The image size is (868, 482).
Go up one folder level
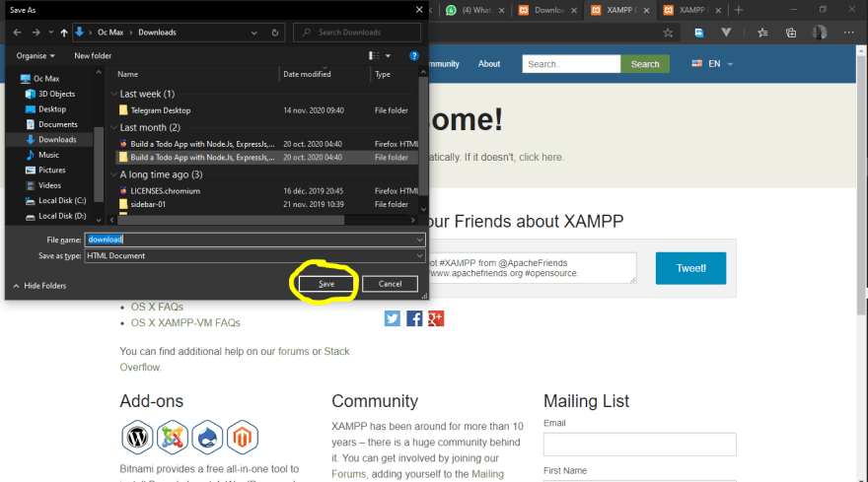(64, 33)
